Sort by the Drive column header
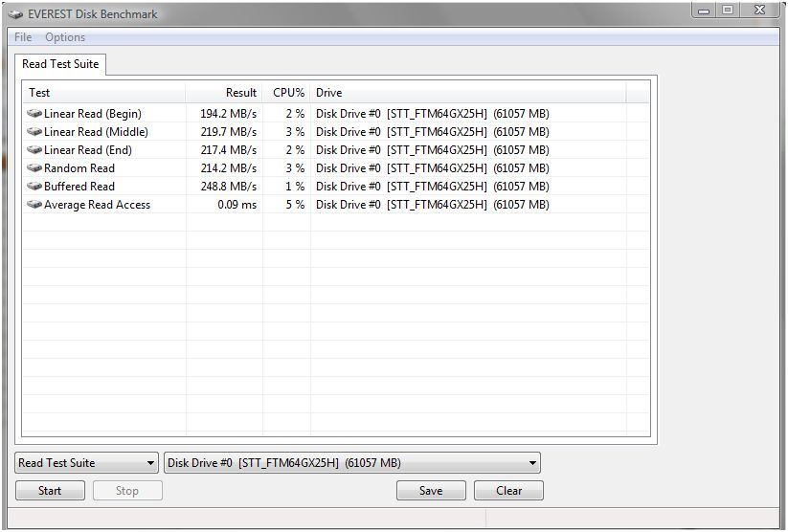Image resolution: width=788 pixels, height=532 pixels. 468,93
